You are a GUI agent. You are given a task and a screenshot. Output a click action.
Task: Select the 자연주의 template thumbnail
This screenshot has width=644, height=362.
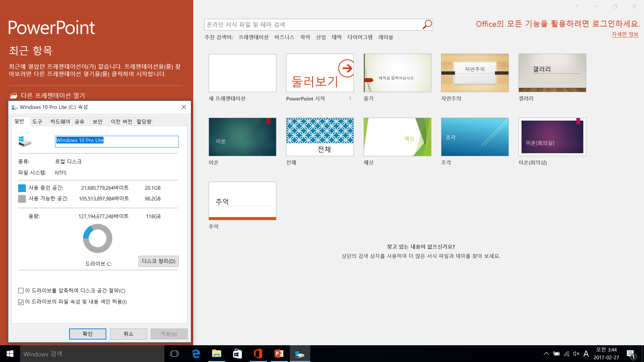[475, 73]
